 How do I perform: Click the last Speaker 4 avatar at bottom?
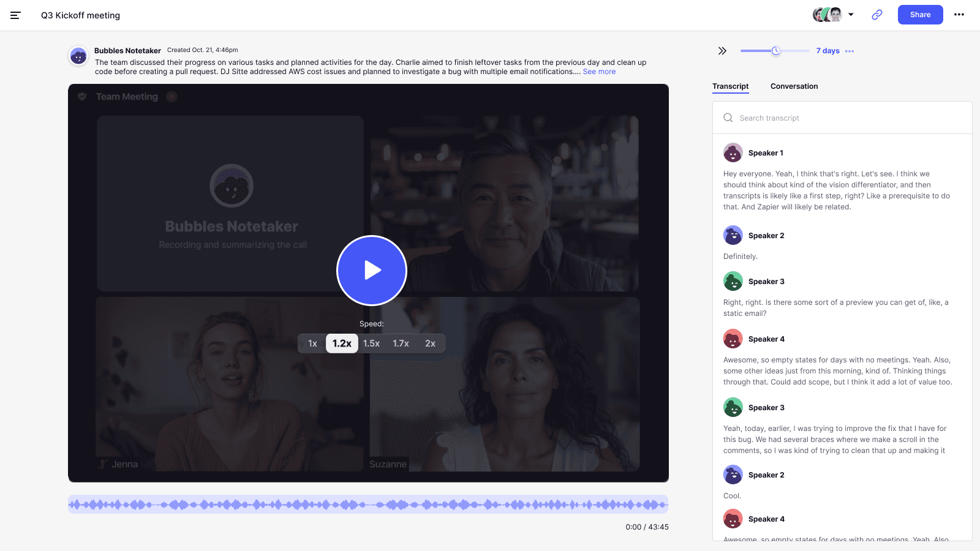(x=733, y=519)
